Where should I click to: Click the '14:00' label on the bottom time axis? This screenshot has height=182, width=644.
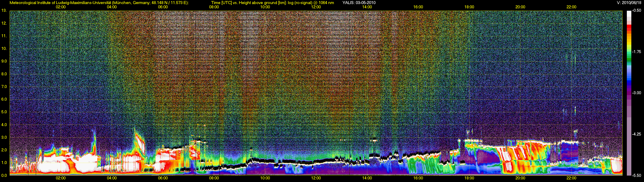point(367,178)
